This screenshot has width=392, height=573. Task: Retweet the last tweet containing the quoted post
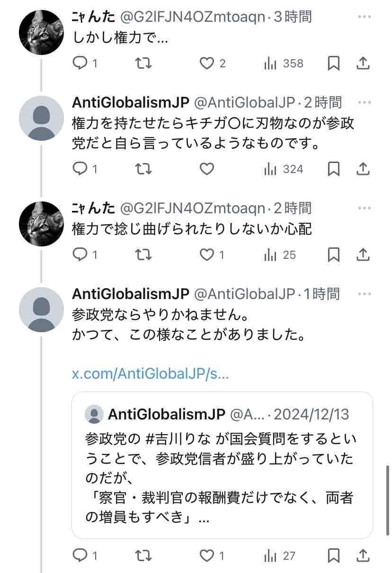tap(144, 555)
